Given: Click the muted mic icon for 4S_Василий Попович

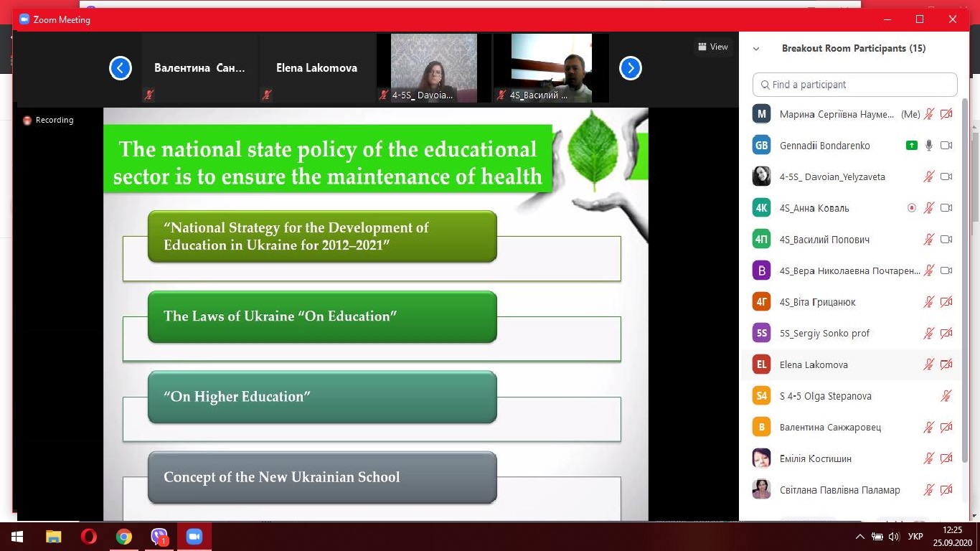Looking at the screenshot, I should click(x=929, y=240).
